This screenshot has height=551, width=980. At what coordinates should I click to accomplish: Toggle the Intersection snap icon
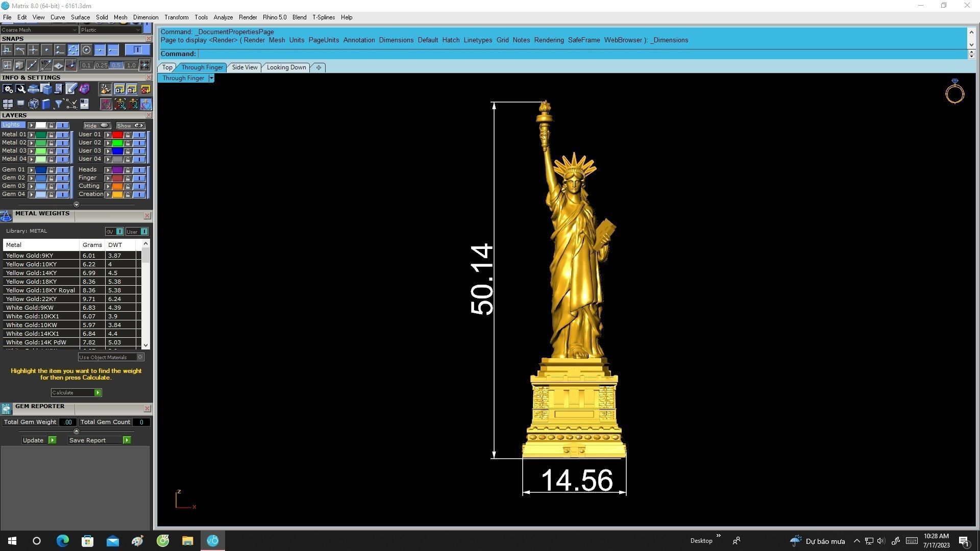pyautogui.click(x=33, y=50)
